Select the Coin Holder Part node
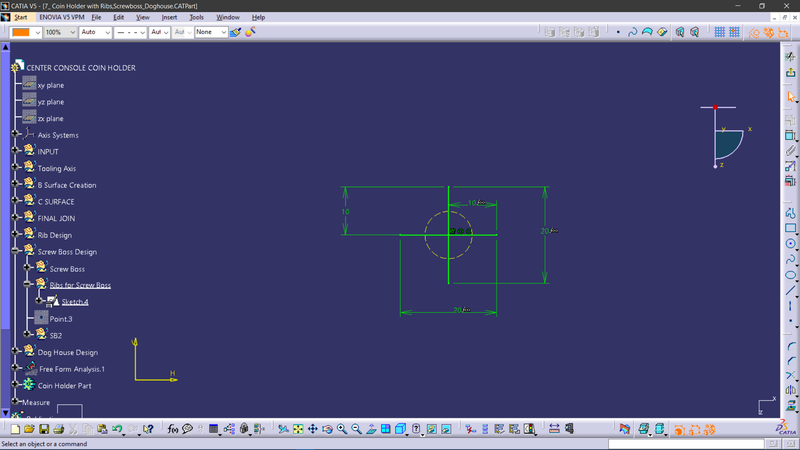 tap(64, 386)
